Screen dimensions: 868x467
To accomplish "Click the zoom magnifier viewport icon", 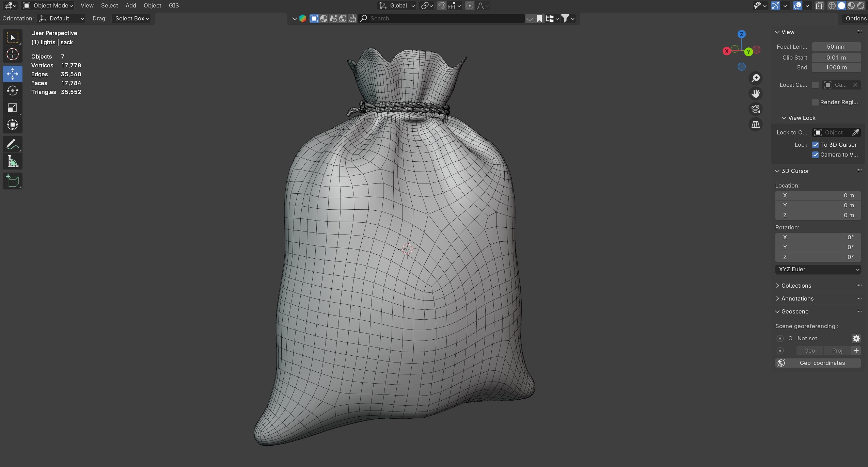I will coord(756,78).
